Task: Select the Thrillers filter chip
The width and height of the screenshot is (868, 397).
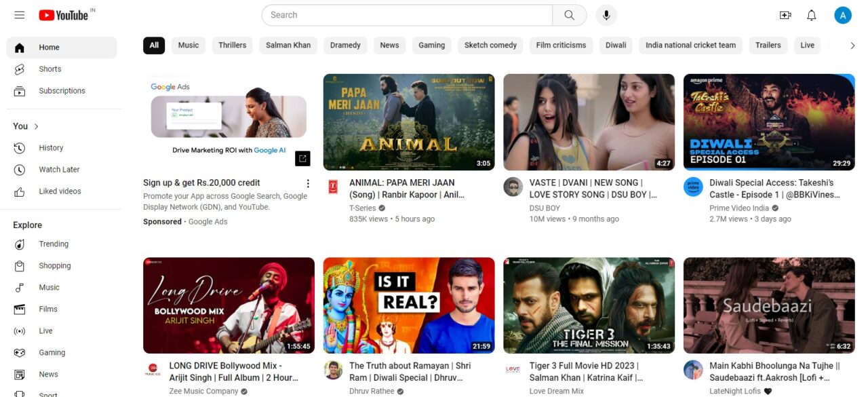Action: click(233, 45)
